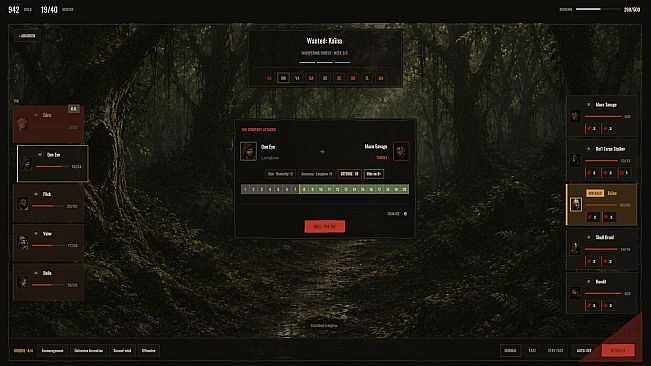Viewport: 651px width, 366px height.
Task: Click the Wanted: Kalina title
Action: pos(325,41)
